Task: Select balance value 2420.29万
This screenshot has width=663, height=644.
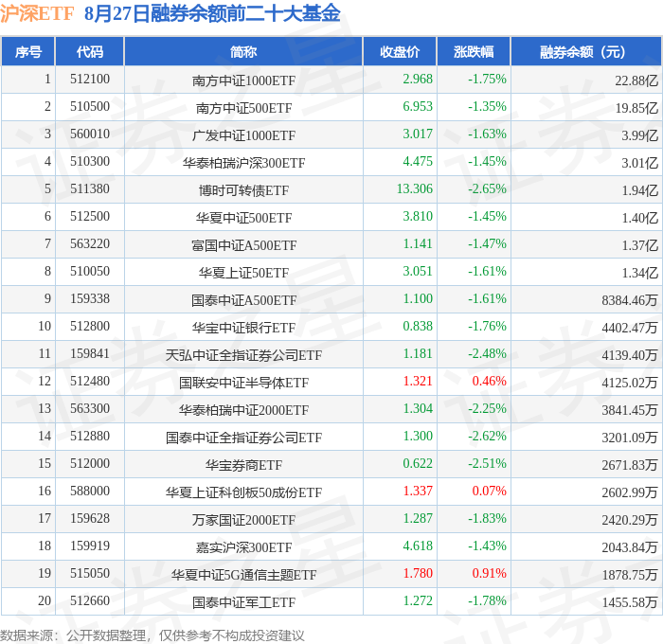Action: [x=630, y=520]
